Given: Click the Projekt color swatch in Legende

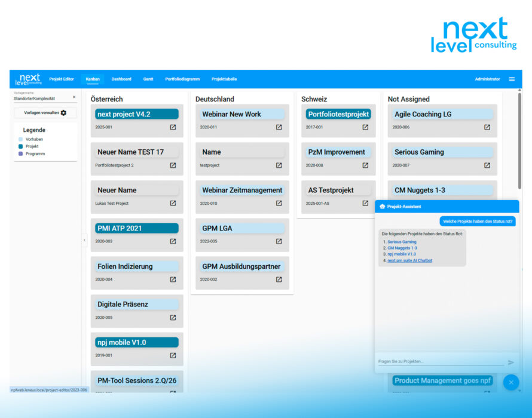Looking at the screenshot, I should pos(21,146).
